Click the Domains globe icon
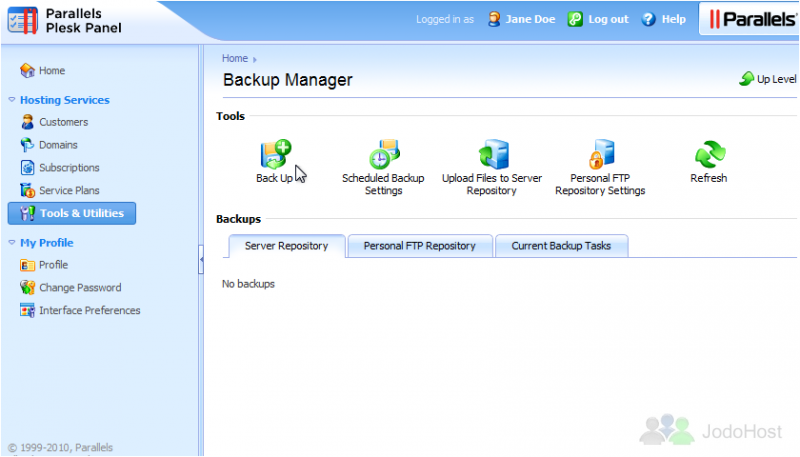Viewport: 800px width, 457px height. pyautogui.click(x=27, y=145)
